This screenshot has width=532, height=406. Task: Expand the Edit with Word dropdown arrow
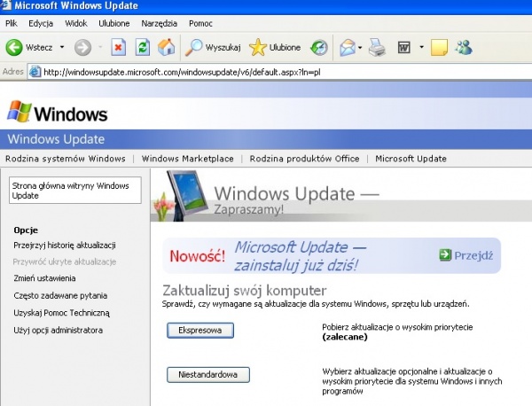click(422, 47)
